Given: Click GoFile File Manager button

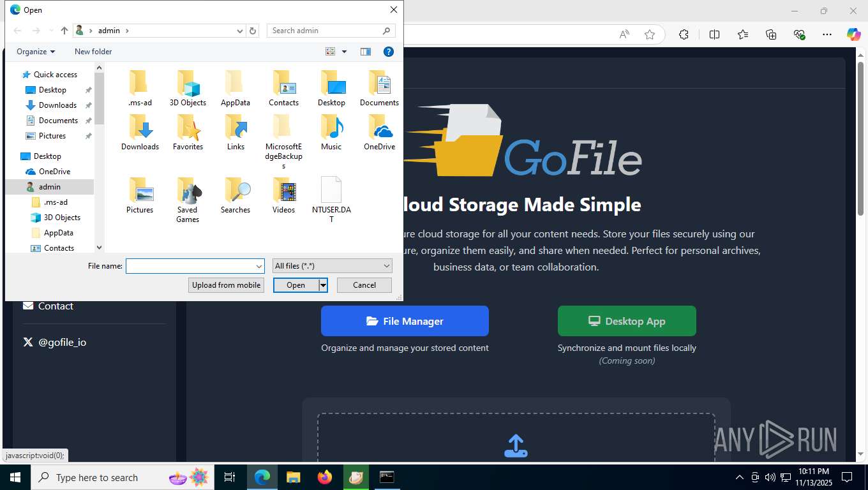Looking at the screenshot, I should tap(405, 321).
